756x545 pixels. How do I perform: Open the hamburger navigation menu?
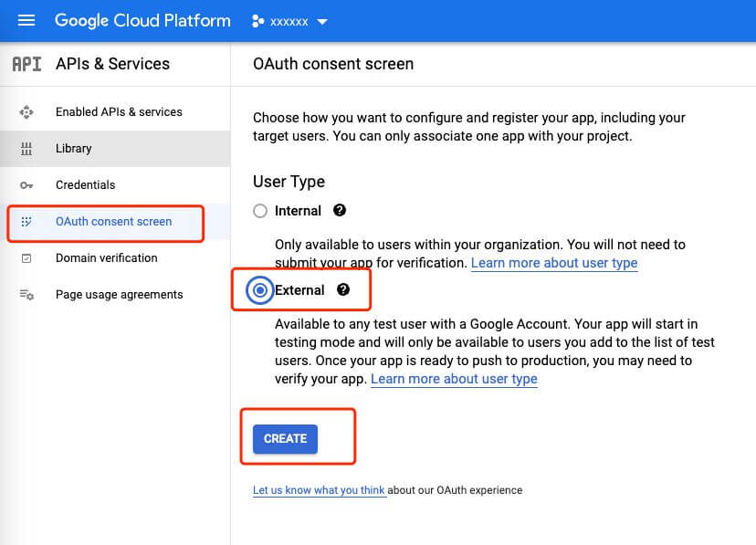pos(26,20)
